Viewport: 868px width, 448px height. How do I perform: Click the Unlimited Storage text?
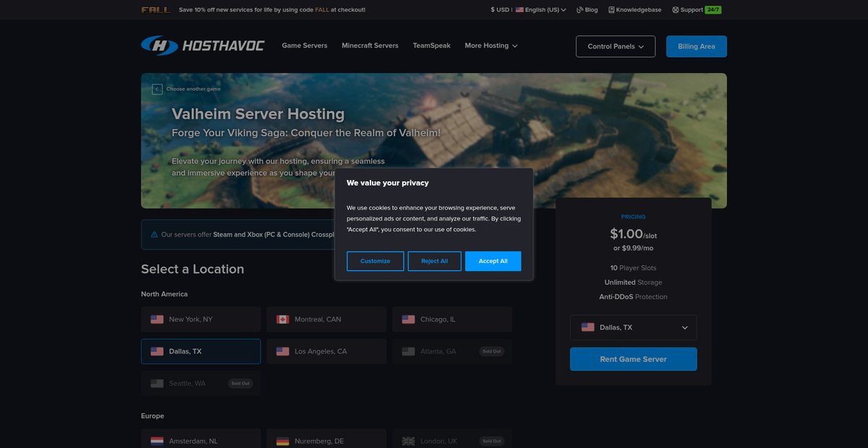(634, 283)
